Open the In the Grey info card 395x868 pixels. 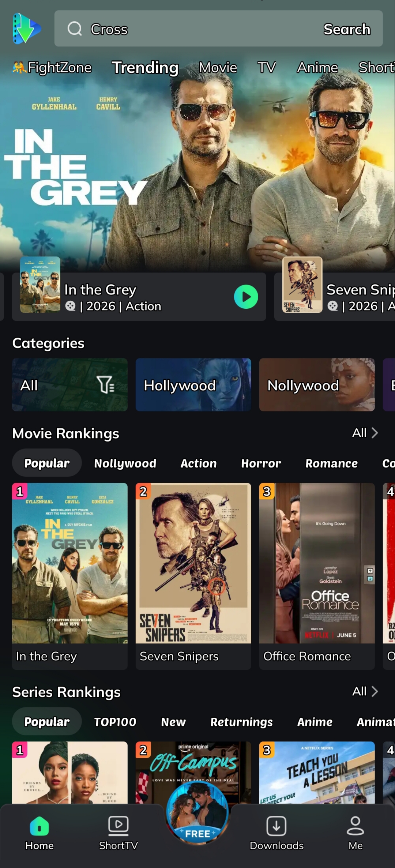[x=139, y=297]
